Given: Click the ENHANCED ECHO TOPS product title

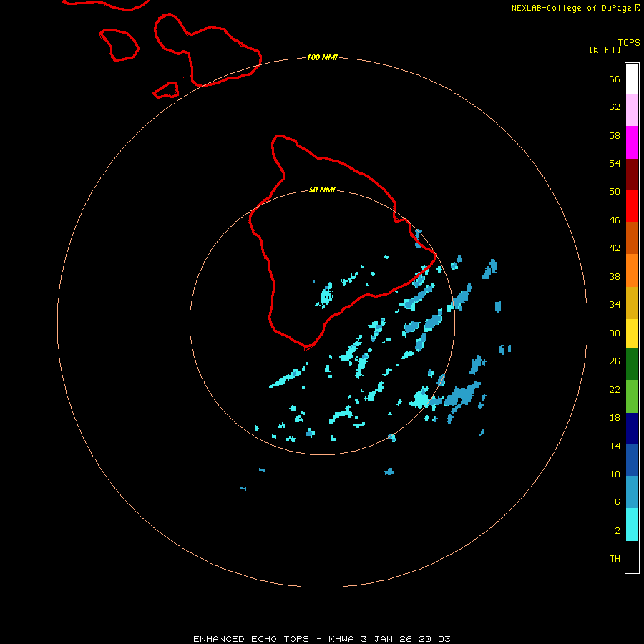Looking at the screenshot, I should coord(251,639).
